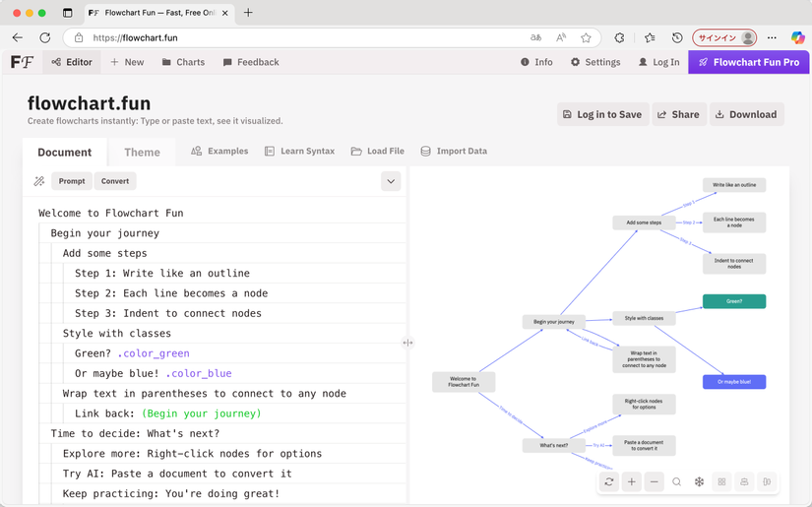This screenshot has width=812, height=507.
Task: Open a new browser tab with plus
Action: coord(248,13)
